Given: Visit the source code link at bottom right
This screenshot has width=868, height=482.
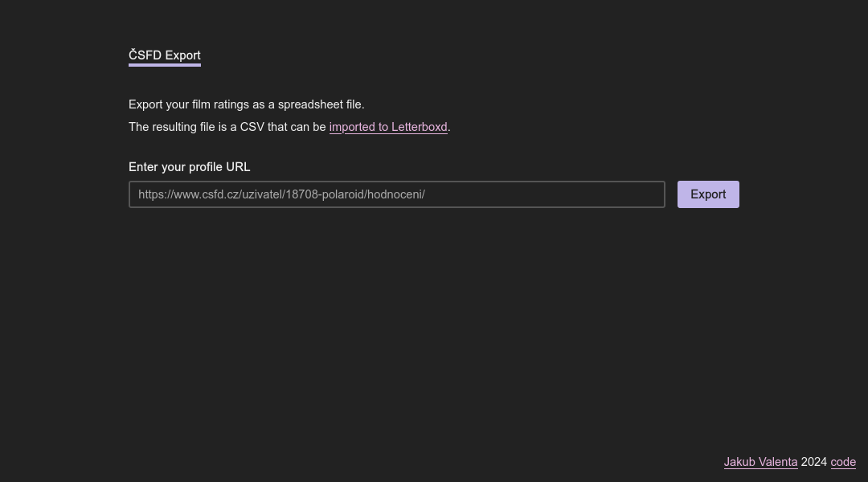Looking at the screenshot, I should [x=843, y=462].
